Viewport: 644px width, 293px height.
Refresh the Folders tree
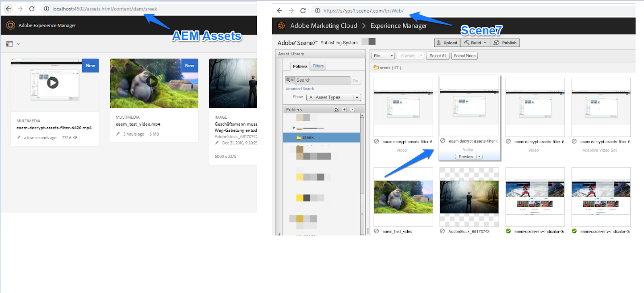click(336, 109)
